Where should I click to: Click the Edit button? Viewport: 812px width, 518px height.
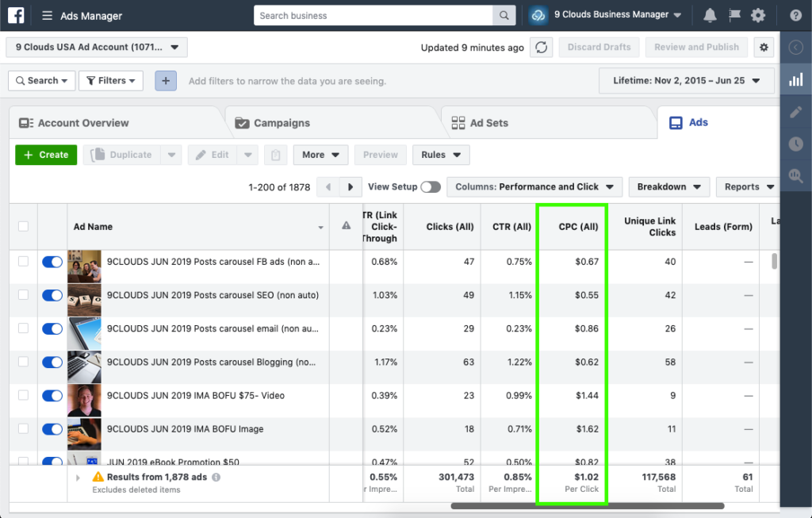tap(213, 155)
